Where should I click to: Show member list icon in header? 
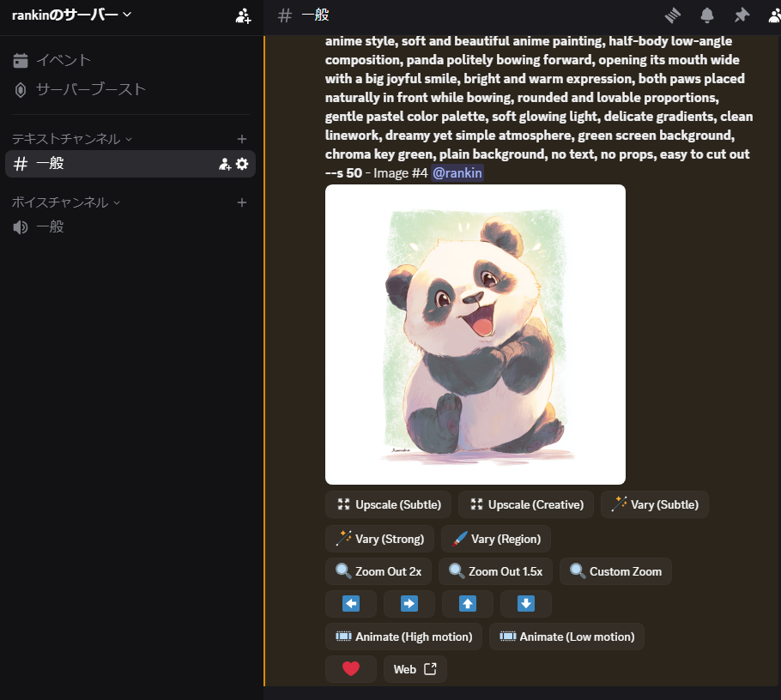(772, 15)
